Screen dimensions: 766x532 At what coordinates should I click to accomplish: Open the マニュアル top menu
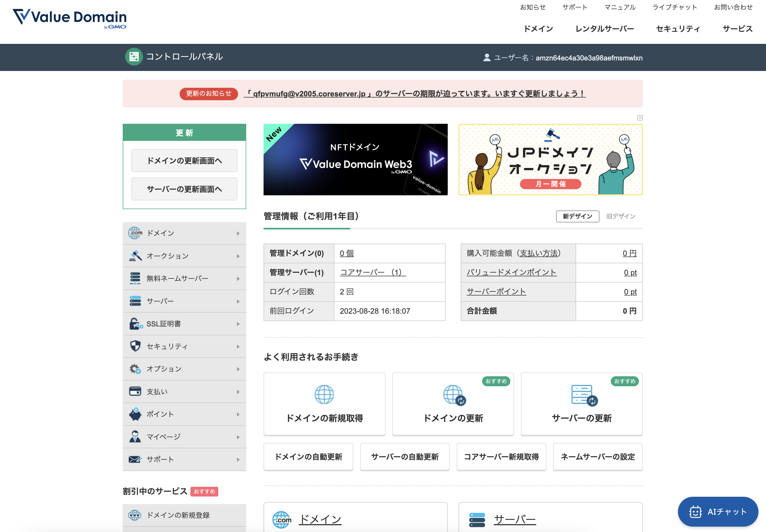point(620,7)
